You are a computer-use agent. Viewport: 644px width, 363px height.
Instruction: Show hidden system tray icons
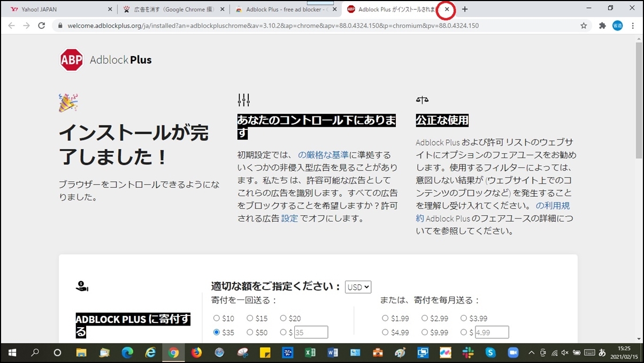click(x=531, y=353)
